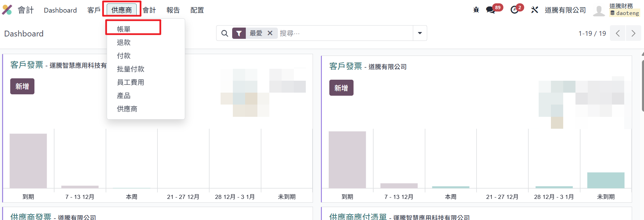The height and width of the screenshot is (220, 644).
Task: Go to the next page arrow
Action: click(x=633, y=33)
